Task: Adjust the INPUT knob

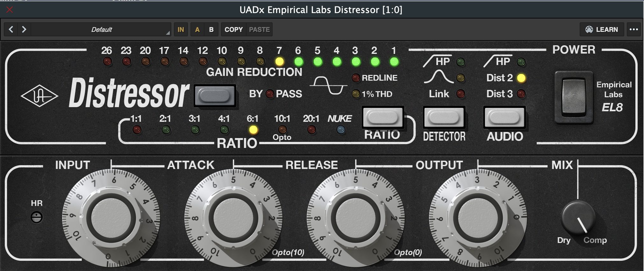Action: 111,218
